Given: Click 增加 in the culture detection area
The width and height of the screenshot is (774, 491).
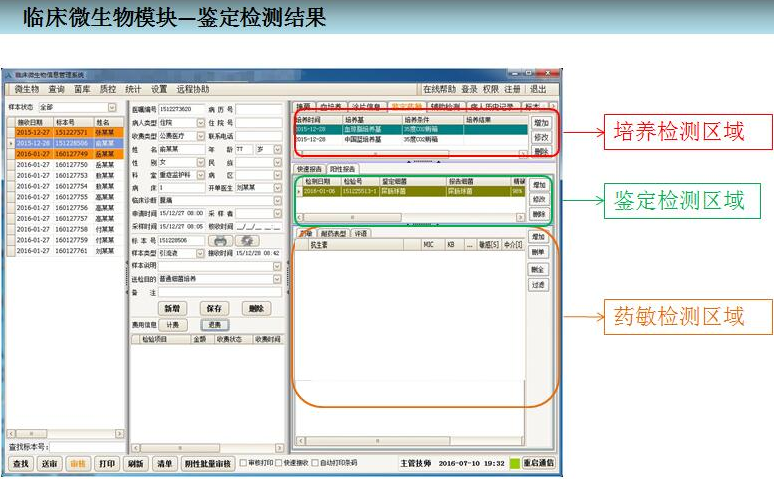Looking at the screenshot, I should [x=540, y=121].
